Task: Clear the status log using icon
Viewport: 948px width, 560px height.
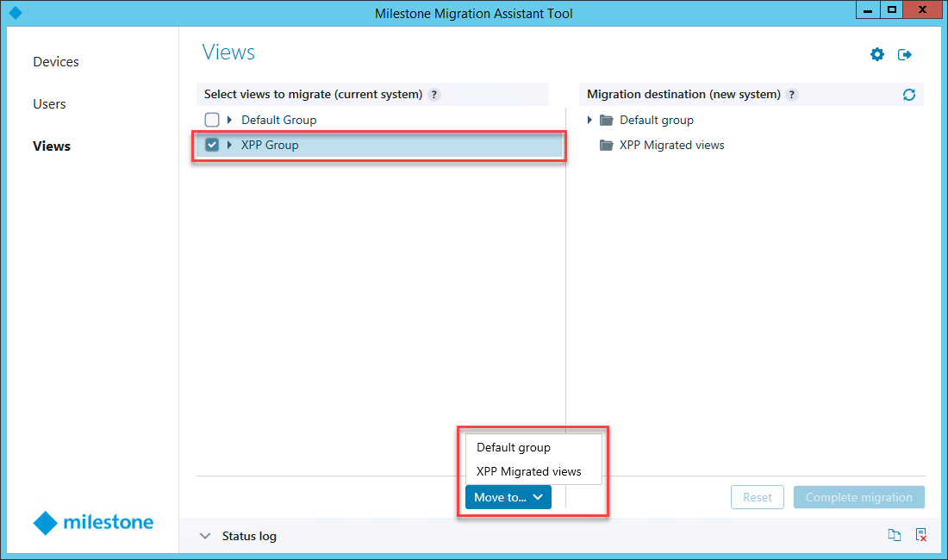Action: 921,536
